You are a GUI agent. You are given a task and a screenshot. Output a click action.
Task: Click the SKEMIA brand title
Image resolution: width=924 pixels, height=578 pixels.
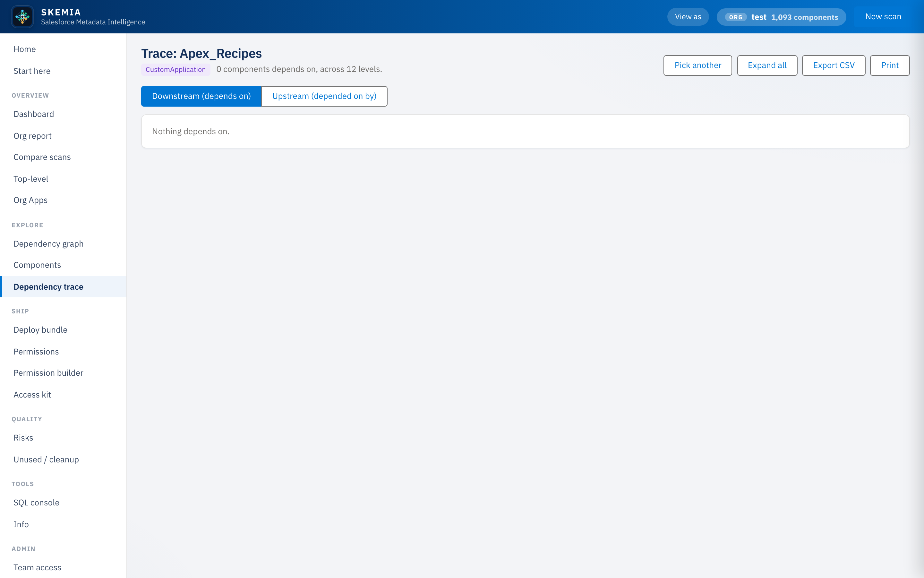pos(61,12)
